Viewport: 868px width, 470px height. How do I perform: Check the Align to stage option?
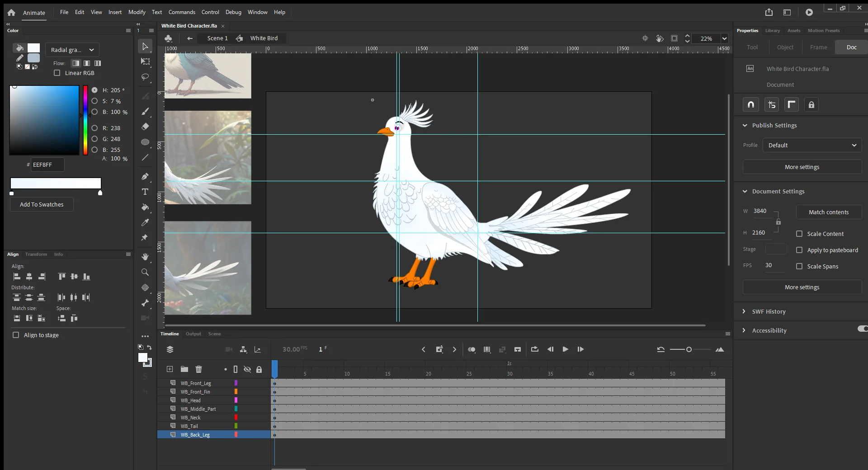[16, 335]
